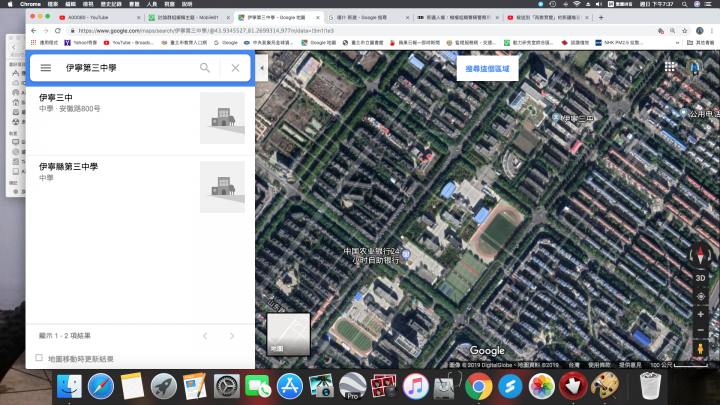Click the 伊寧三中 marker on the map

click(556, 118)
